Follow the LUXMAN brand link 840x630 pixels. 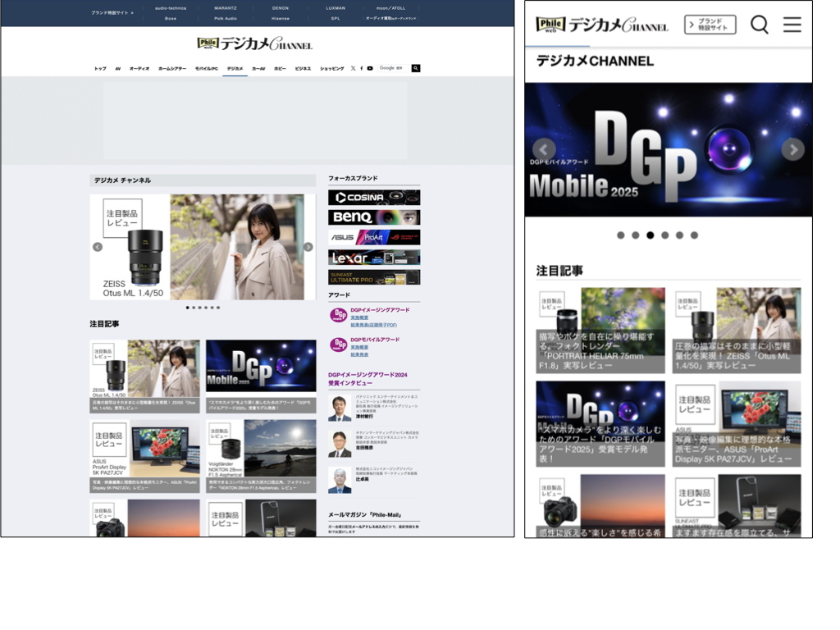tap(336, 8)
